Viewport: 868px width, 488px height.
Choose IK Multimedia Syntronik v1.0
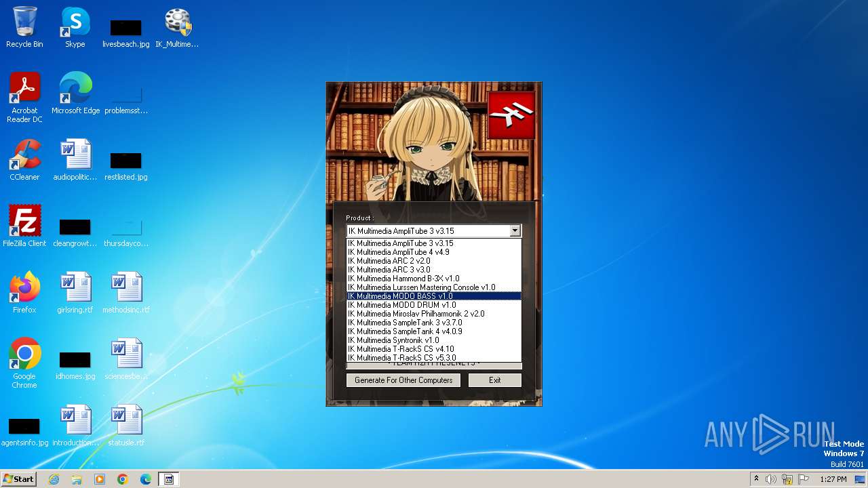(434, 340)
